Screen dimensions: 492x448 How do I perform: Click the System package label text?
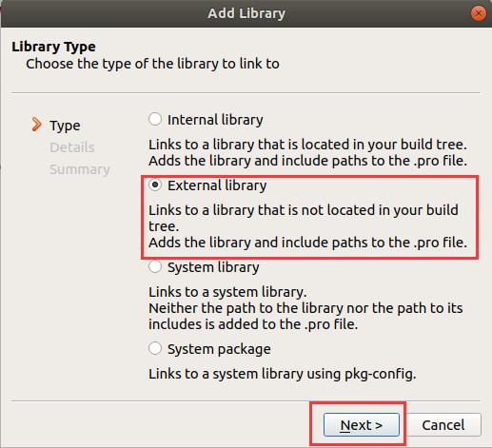click(x=219, y=349)
